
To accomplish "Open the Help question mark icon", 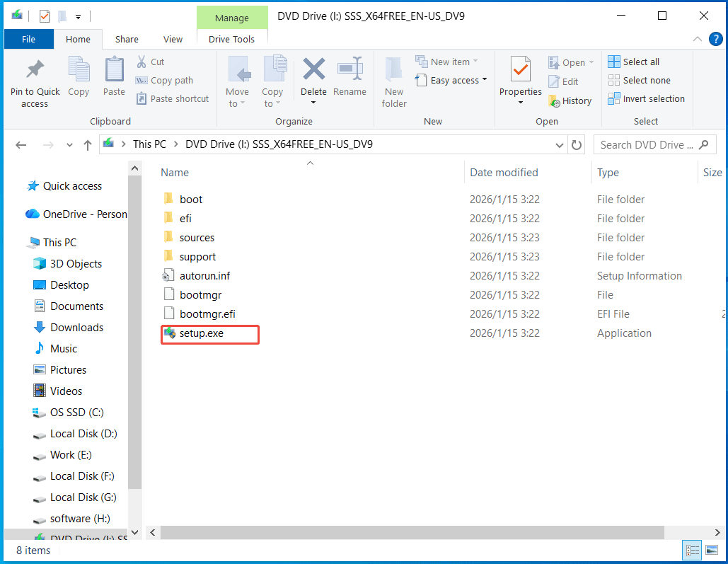I will pyautogui.click(x=715, y=39).
